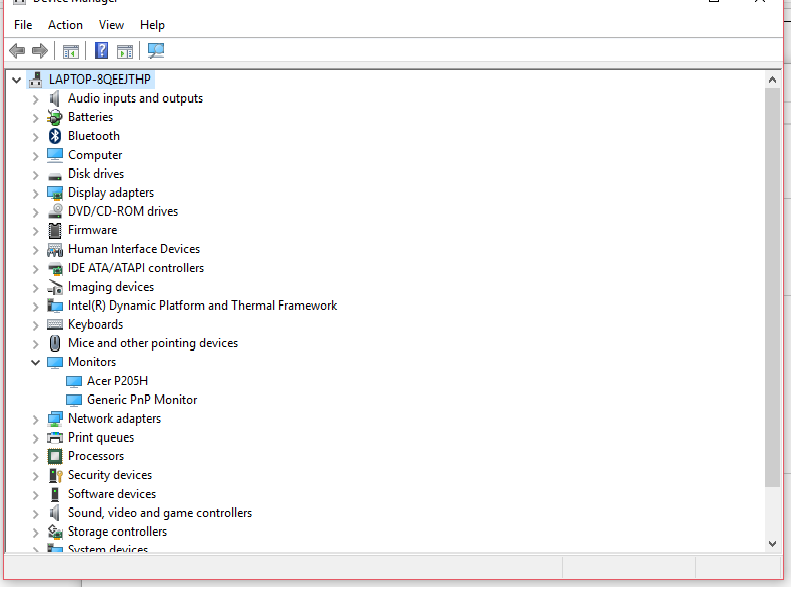Expand the Processors category
The image size is (791, 589).
[x=35, y=457]
